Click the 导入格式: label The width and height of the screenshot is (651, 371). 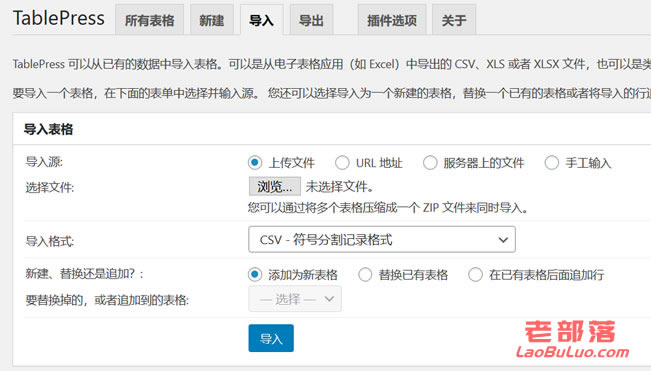(50, 241)
